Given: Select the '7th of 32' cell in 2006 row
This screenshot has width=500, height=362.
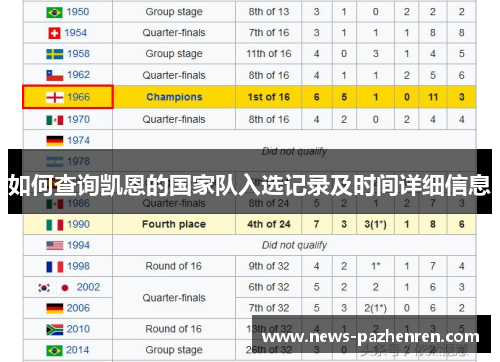Looking at the screenshot, I should tap(269, 308).
